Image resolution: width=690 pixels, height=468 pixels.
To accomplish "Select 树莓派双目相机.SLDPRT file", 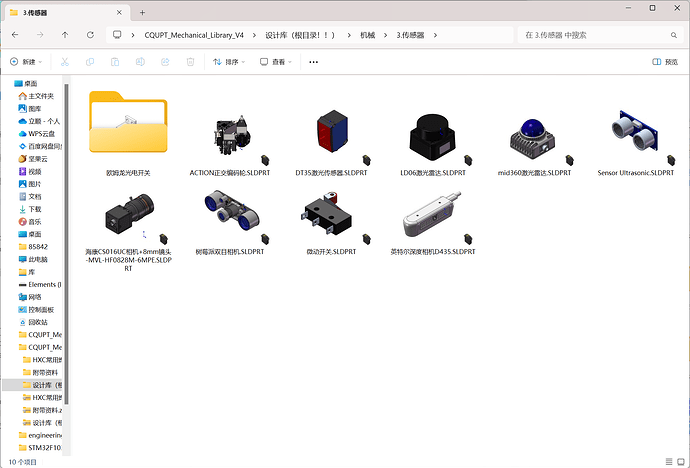I will tap(230, 222).
